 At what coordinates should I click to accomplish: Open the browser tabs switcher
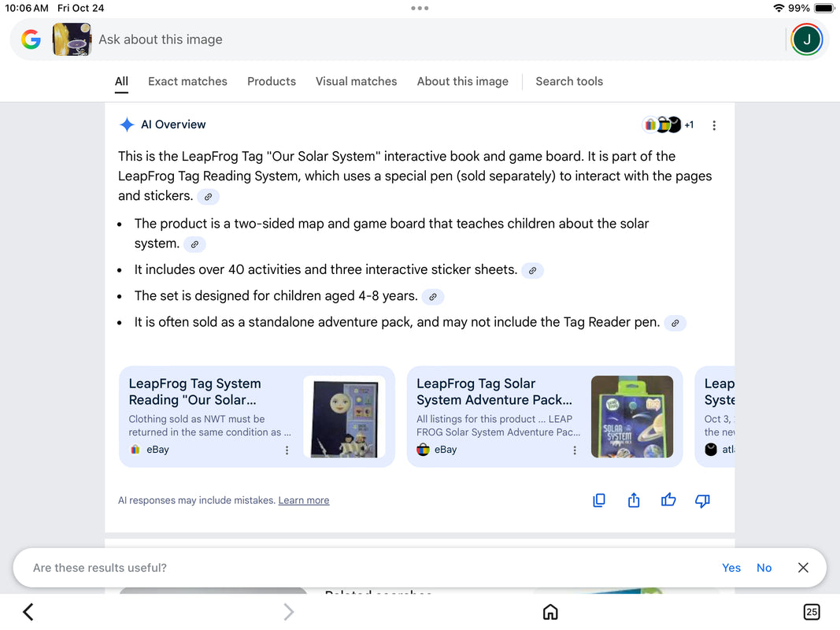pyautogui.click(x=811, y=612)
